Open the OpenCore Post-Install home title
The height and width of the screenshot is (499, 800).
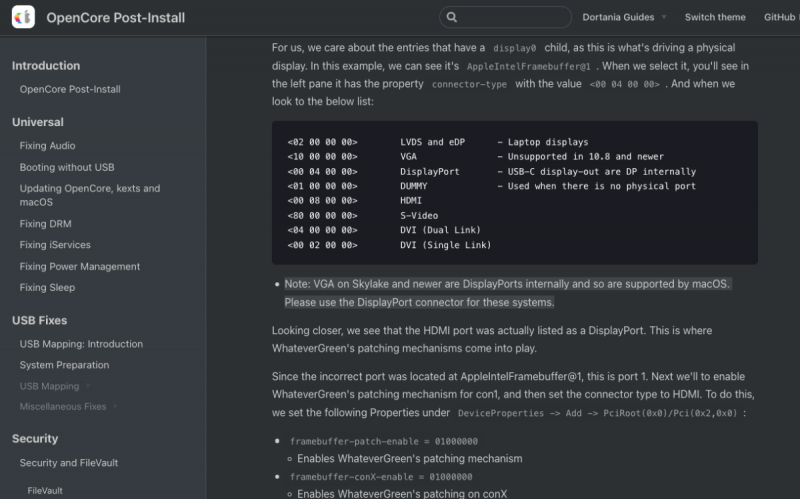[115, 17]
